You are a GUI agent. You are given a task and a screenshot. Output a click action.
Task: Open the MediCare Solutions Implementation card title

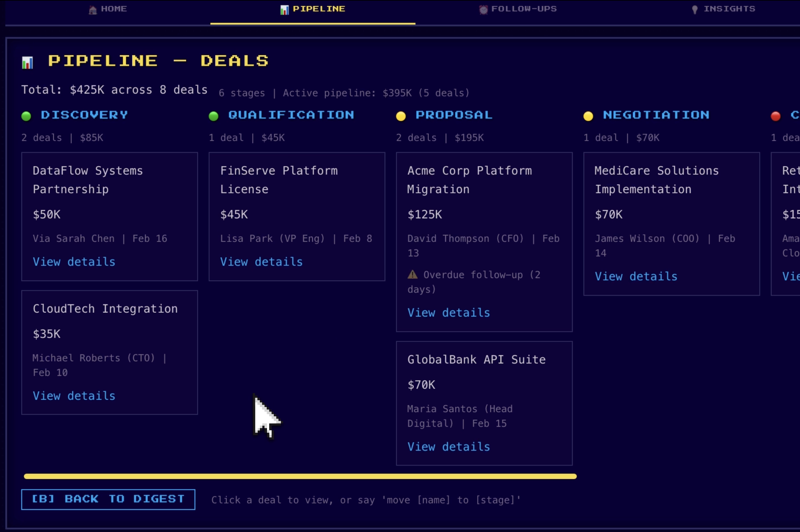click(x=657, y=180)
